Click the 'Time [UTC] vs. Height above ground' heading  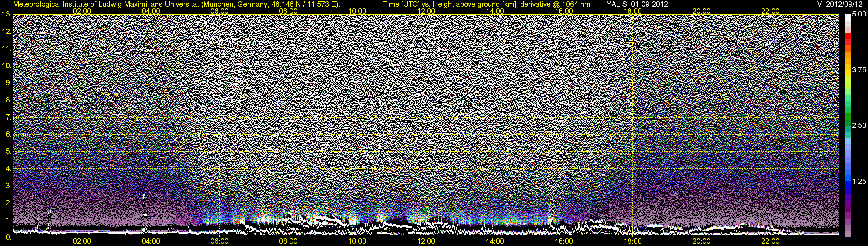pyautogui.click(x=487, y=4)
